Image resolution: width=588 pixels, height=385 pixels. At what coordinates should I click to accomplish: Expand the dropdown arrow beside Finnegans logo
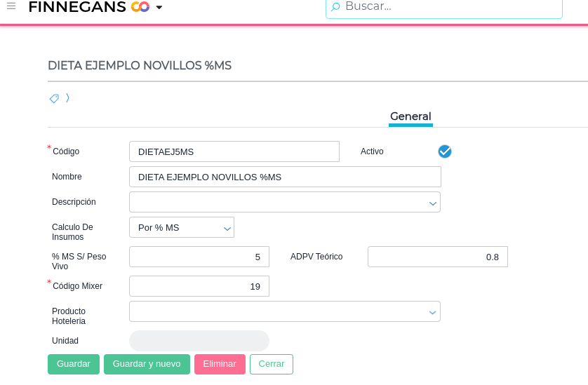159,8
